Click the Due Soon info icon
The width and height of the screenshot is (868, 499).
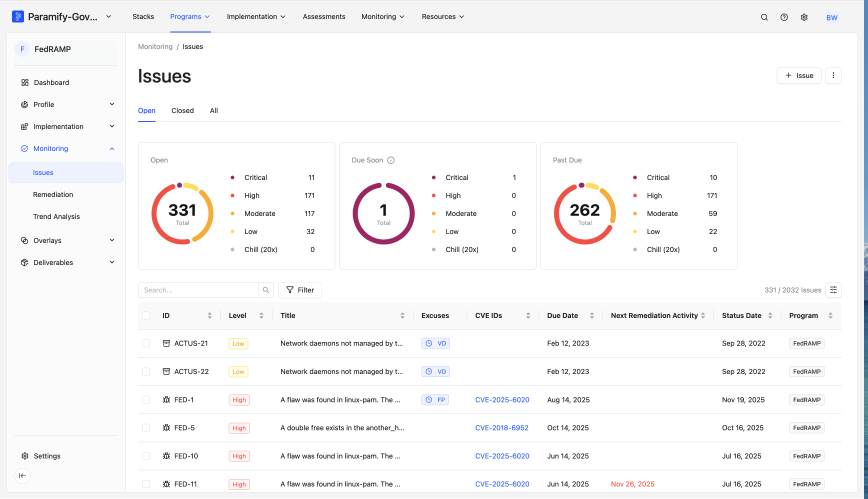pos(391,160)
